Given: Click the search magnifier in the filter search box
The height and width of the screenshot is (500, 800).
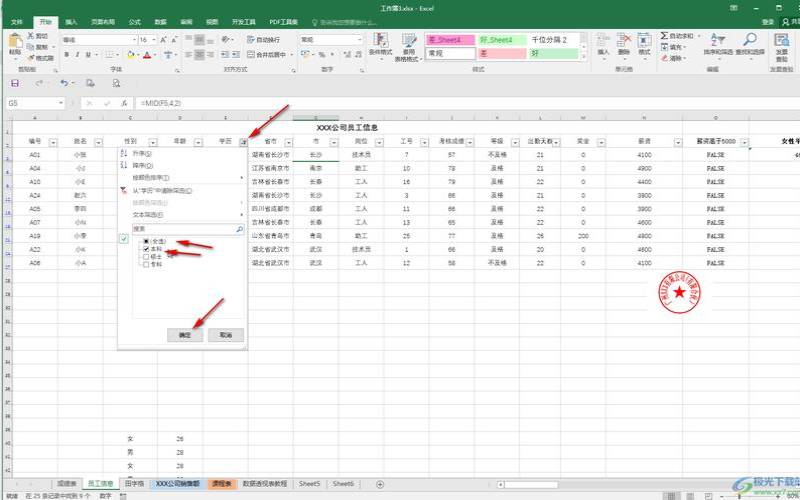Looking at the screenshot, I should pos(239,230).
